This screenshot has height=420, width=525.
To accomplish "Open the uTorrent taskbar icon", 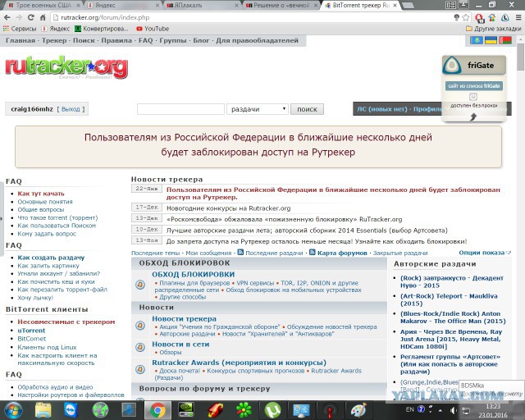I will point(272,410).
